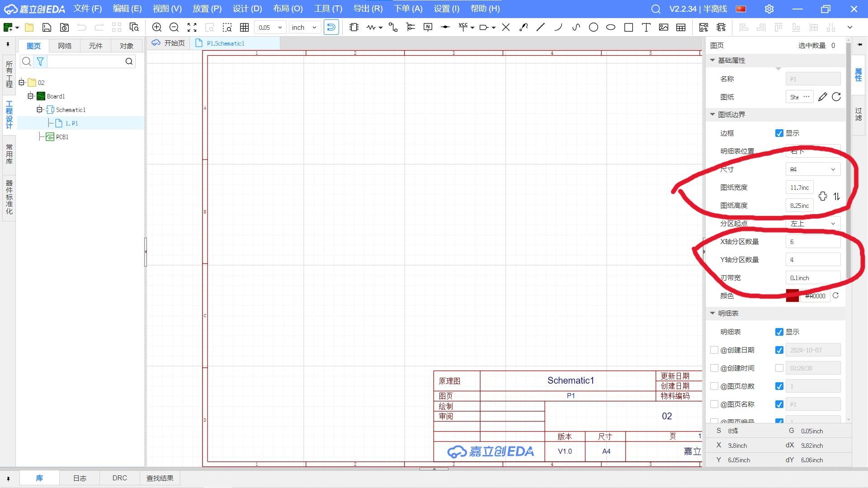The image size is (868, 488).
Task: Click the swap width and height icon
Action: tap(836, 197)
